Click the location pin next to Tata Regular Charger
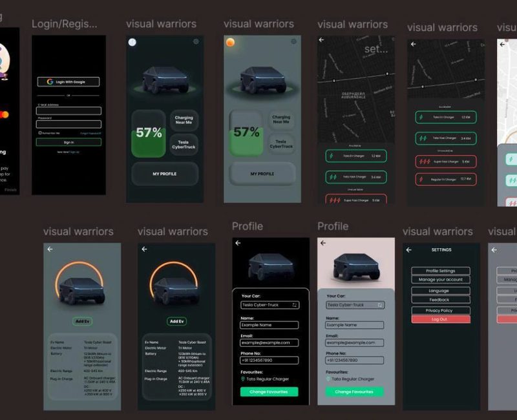 pyautogui.click(x=244, y=378)
